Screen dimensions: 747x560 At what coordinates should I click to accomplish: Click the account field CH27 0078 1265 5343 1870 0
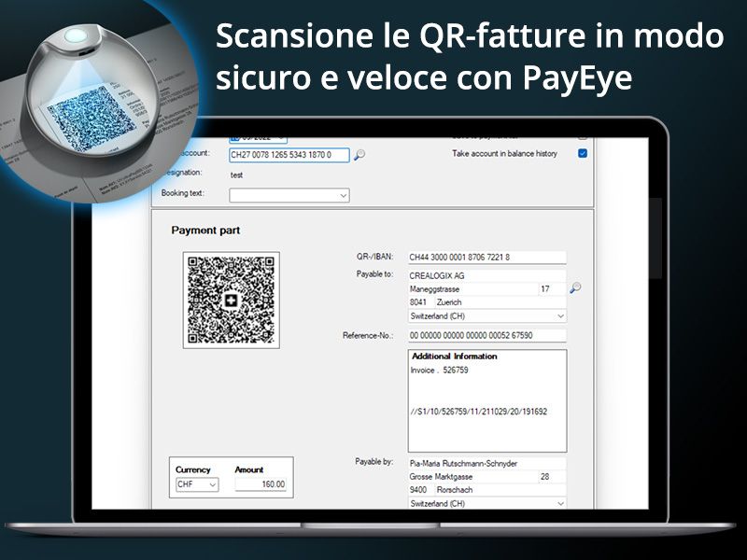[x=289, y=155]
